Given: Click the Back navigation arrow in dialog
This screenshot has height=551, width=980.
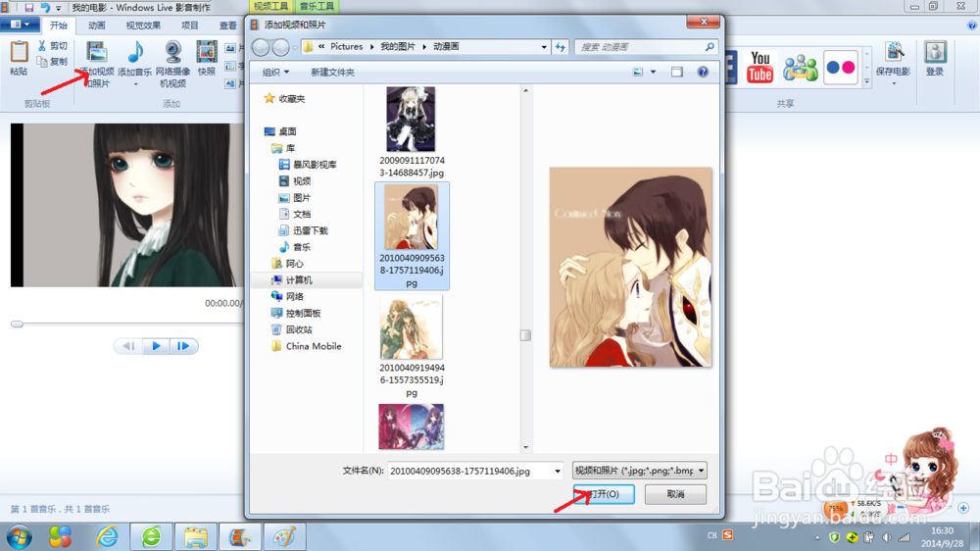Looking at the screenshot, I should [261, 47].
